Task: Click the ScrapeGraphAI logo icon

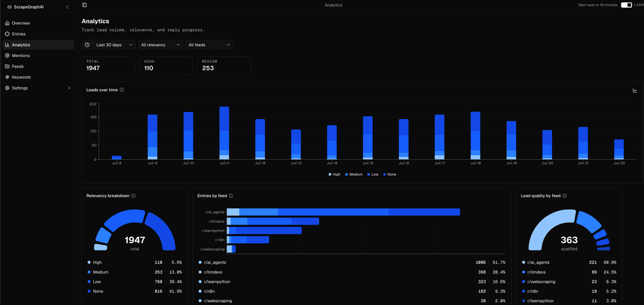Action: point(9,7)
